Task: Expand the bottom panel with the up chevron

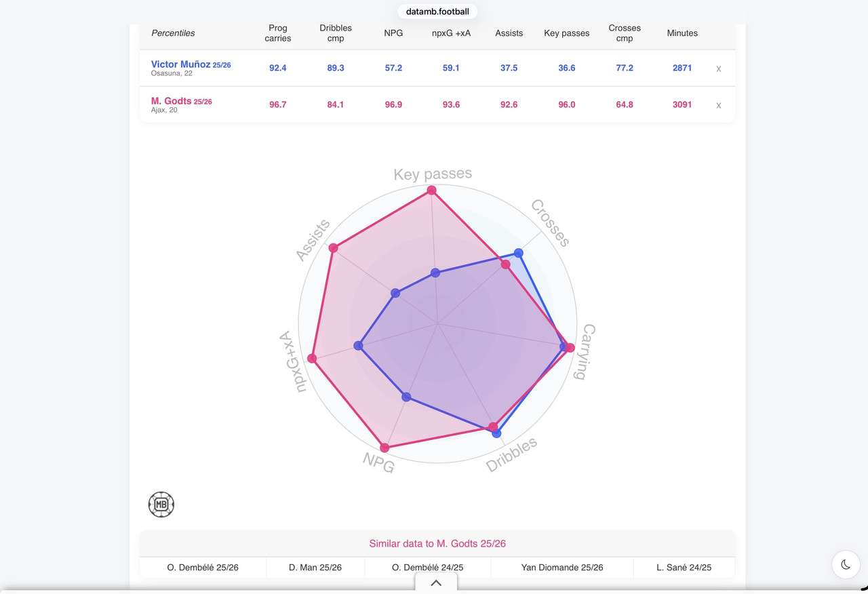Action: click(436, 582)
